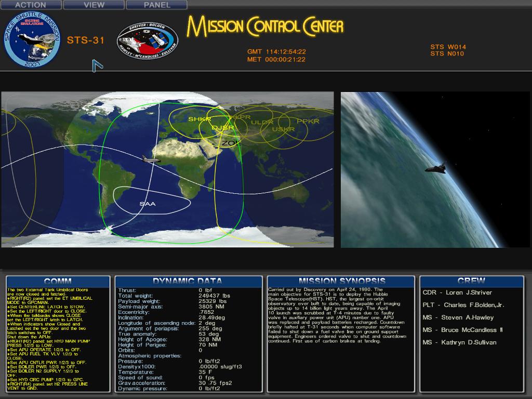The width and height of the screenshot is (532, 399).
Task: Click the Total weight value 249437 lbs
Action: click(214, 296)
